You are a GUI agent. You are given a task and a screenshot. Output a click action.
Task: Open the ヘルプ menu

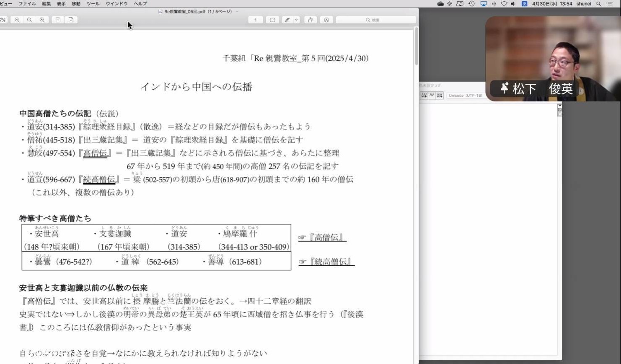(x=140, y=4)
